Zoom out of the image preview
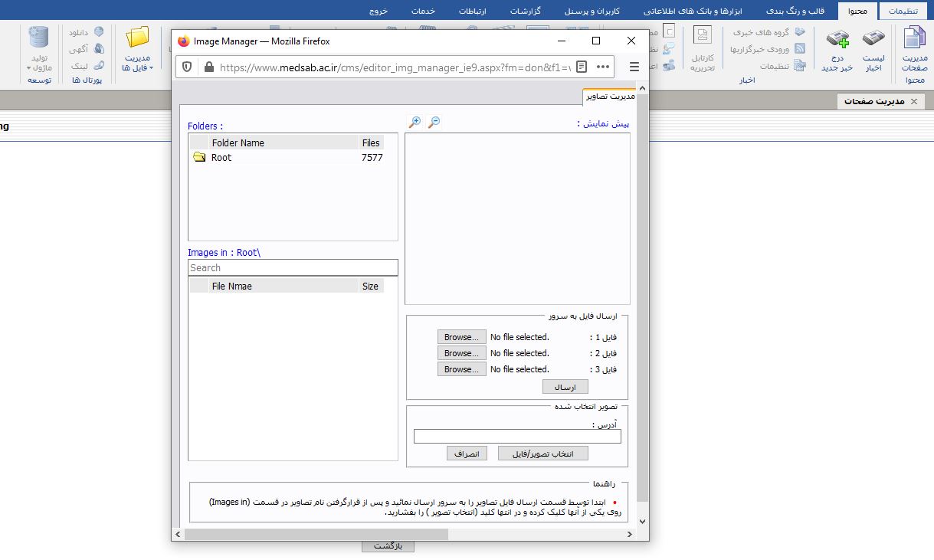This screenshot has width=934, height=560. click(x=434, y=122)
